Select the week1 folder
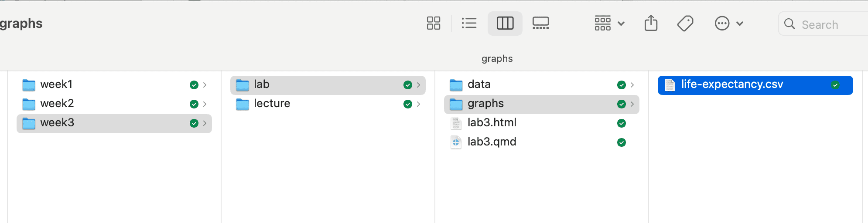Viewport: 868px width, 223px height. pos(57,84)
